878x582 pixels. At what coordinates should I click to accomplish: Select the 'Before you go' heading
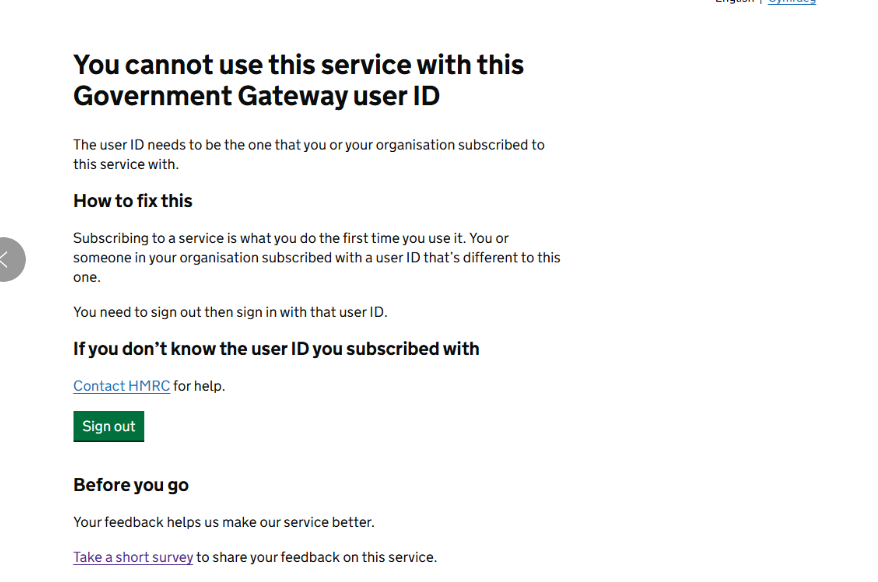131,485
